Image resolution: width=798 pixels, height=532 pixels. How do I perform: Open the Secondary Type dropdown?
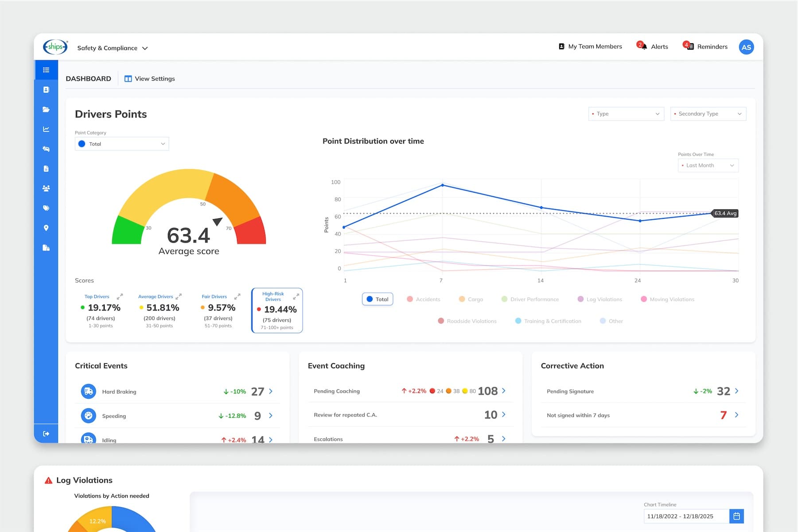click(x=708, y=114)
